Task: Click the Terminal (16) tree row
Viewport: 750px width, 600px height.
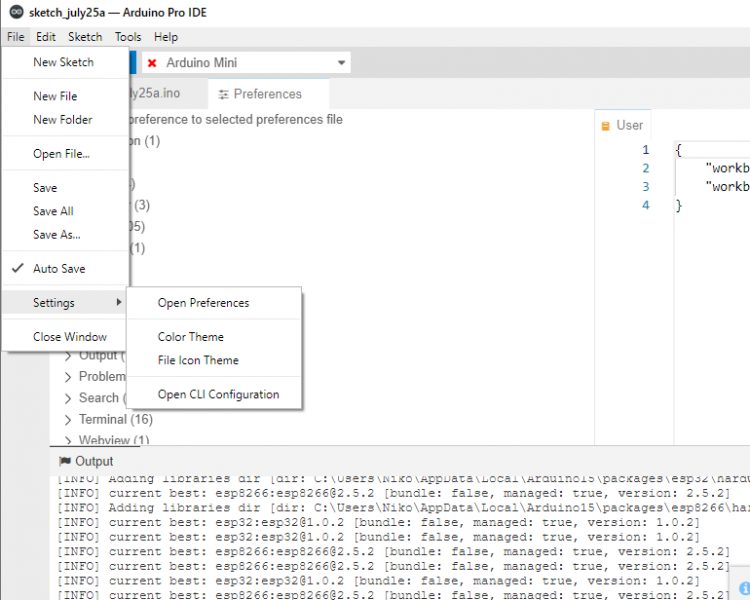Action: point(116,420)
